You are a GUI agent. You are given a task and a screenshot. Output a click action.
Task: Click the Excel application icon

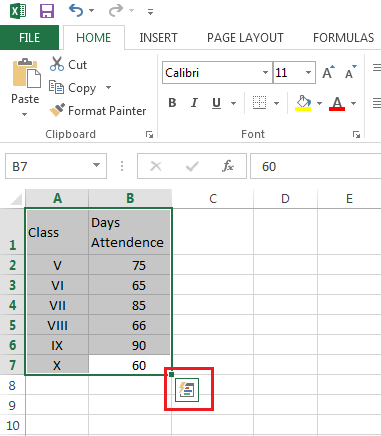18,11
